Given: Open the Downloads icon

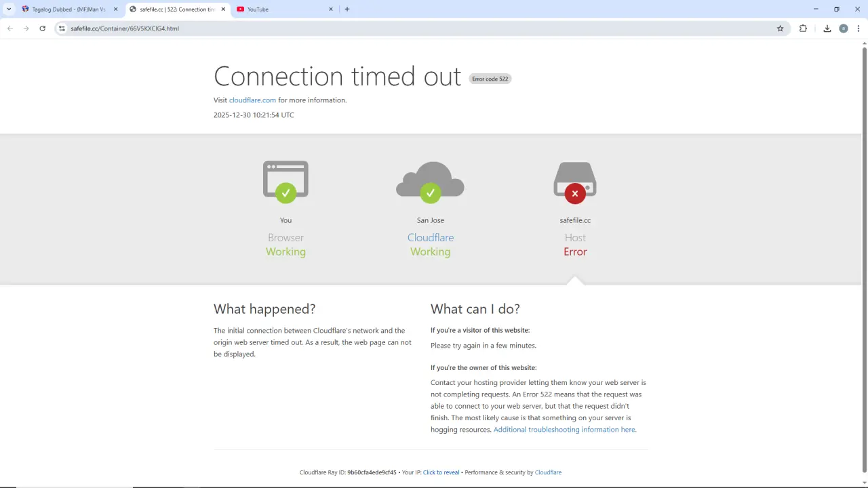Looking at the screenshot, I should pyautogui.click(x=827, y=28).
